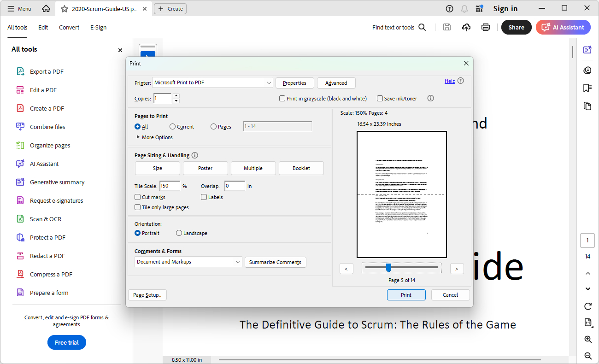The width and height of the screenshot is (599, 364).
Task: Expand More Options in Pages to Print
Action: tap(138, 137)
